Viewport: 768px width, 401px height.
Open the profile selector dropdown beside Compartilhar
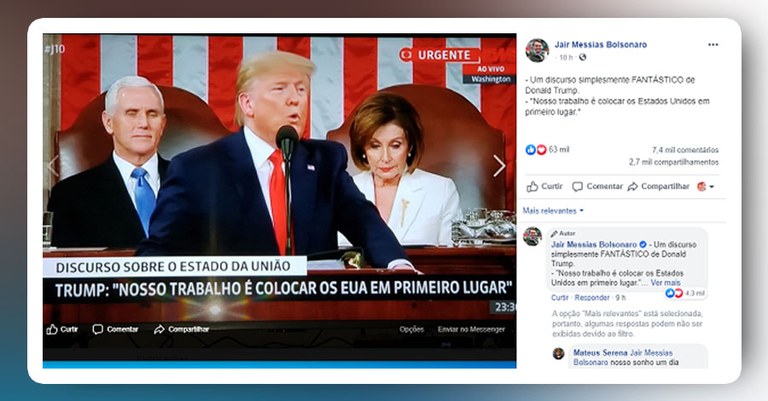pos(705,187)
